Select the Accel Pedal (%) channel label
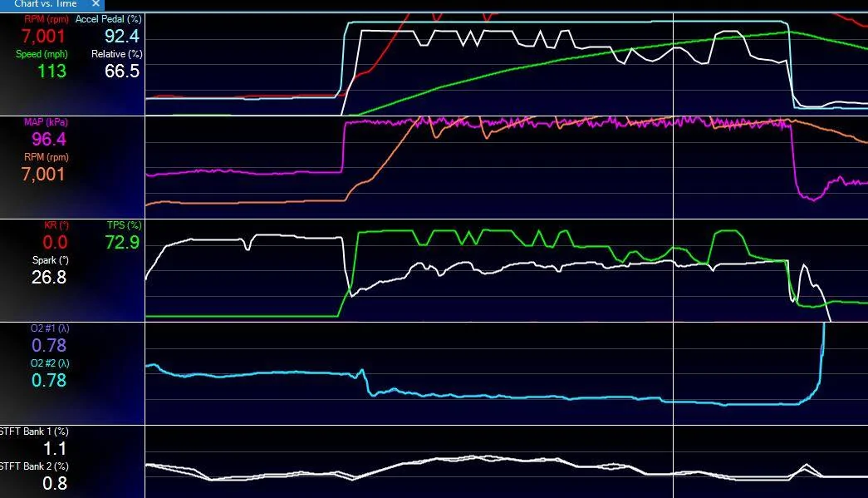Screen dimensions: 868x498 click(x=109, y=19)
